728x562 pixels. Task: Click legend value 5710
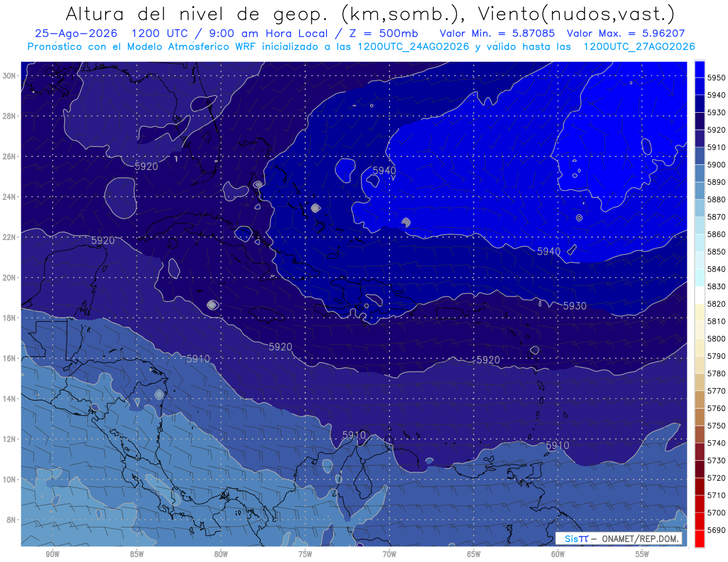716,495
